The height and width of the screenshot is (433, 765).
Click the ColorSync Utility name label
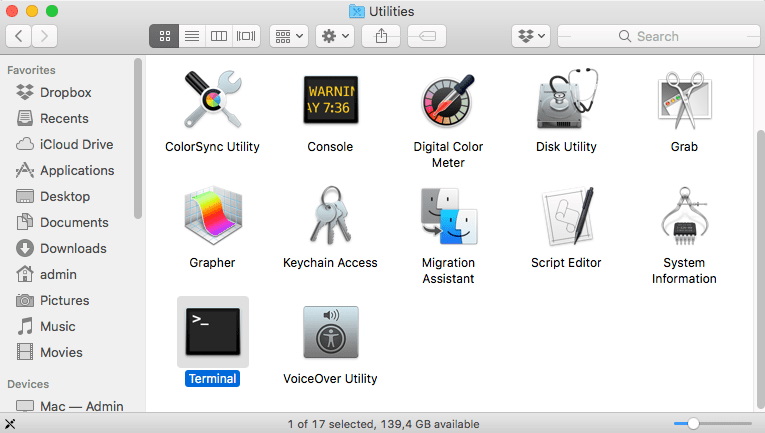coord(212,146)
